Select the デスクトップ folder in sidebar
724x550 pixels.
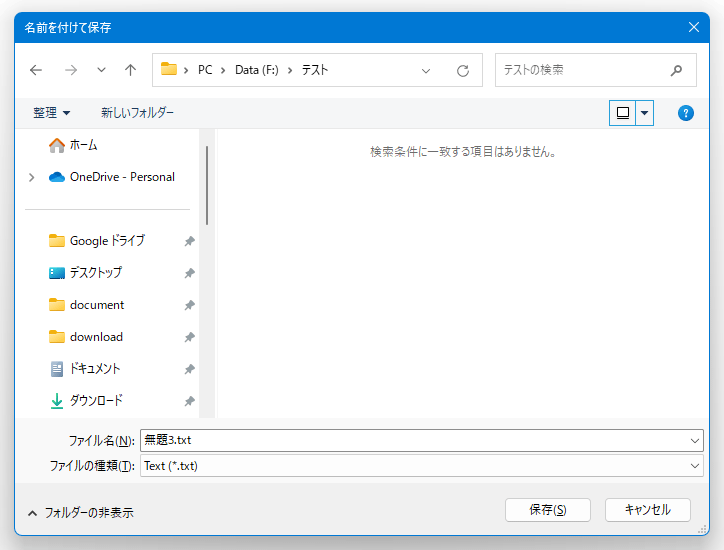coord(95,273)
